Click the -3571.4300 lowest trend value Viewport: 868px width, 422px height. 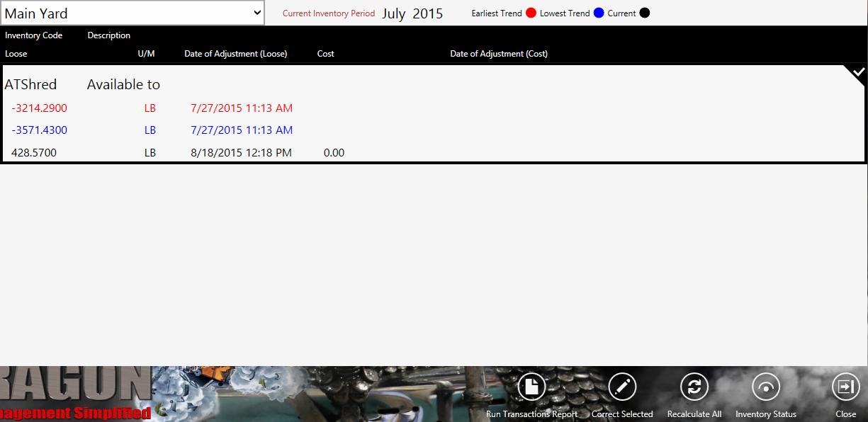click(x=40, y=130)
